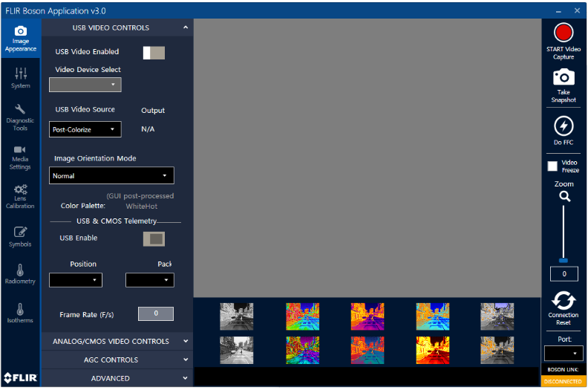
Task: Click the Zoom magnifier icon
Action: 564,196
